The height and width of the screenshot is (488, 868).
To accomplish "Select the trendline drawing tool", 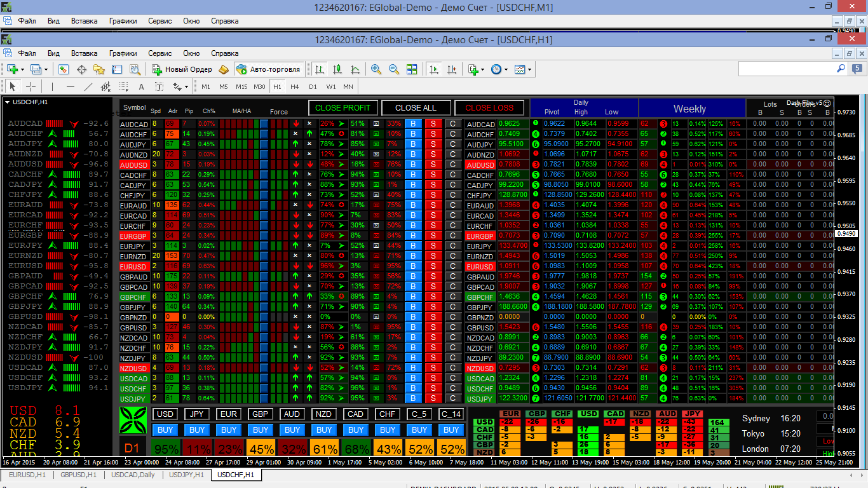I will (88, 86).
